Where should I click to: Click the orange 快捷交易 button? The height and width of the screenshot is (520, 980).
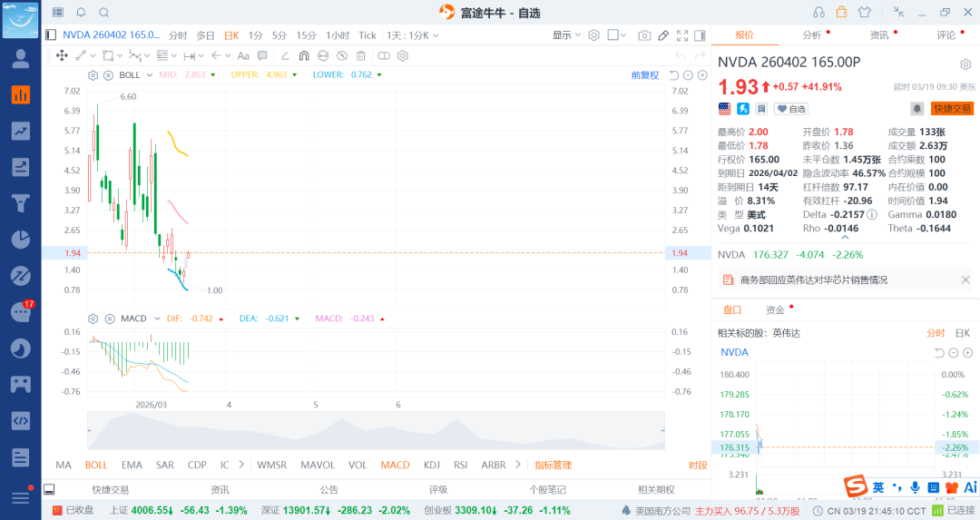[x=952, y=109]
